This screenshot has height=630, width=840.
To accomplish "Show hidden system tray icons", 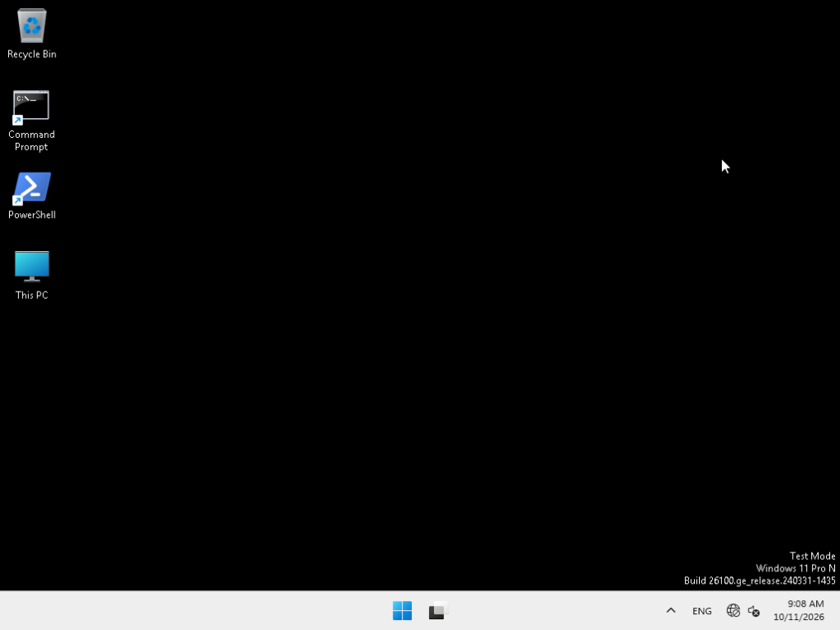I will coord(671,611).
